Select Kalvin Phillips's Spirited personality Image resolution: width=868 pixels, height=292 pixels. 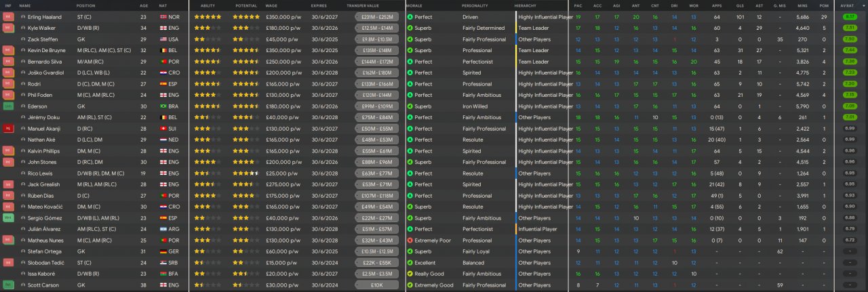[x=472, y=151]
